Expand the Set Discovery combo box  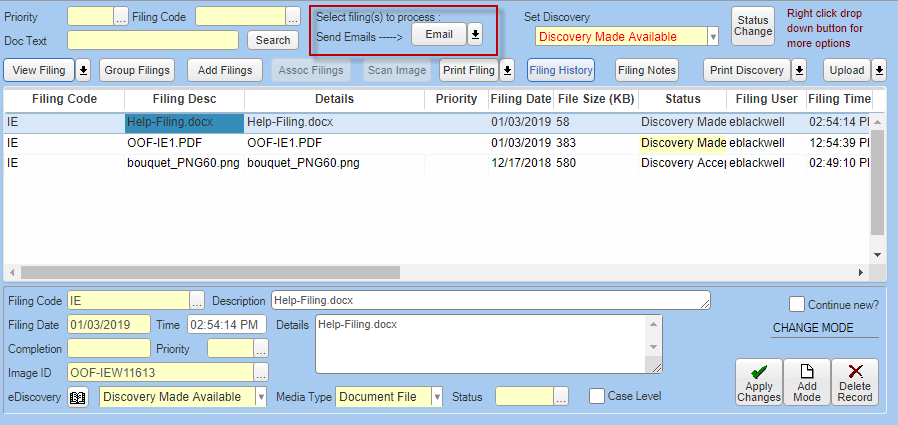point(713,37)
